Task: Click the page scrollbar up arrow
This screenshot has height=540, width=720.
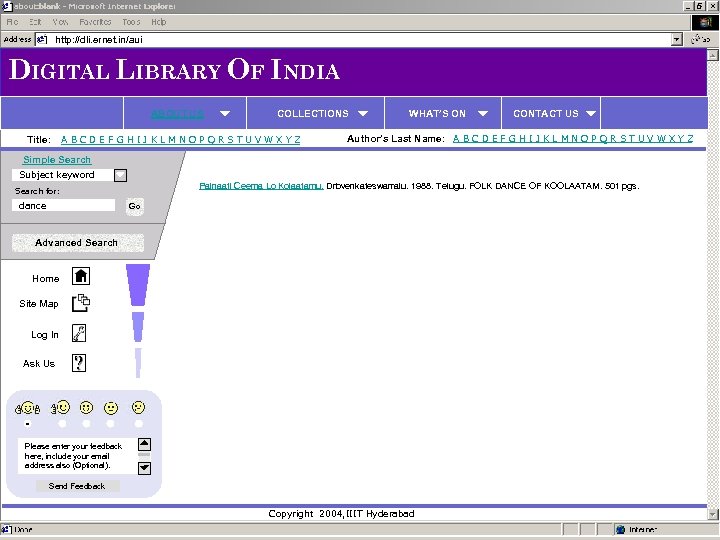Action: coord(713,55)
